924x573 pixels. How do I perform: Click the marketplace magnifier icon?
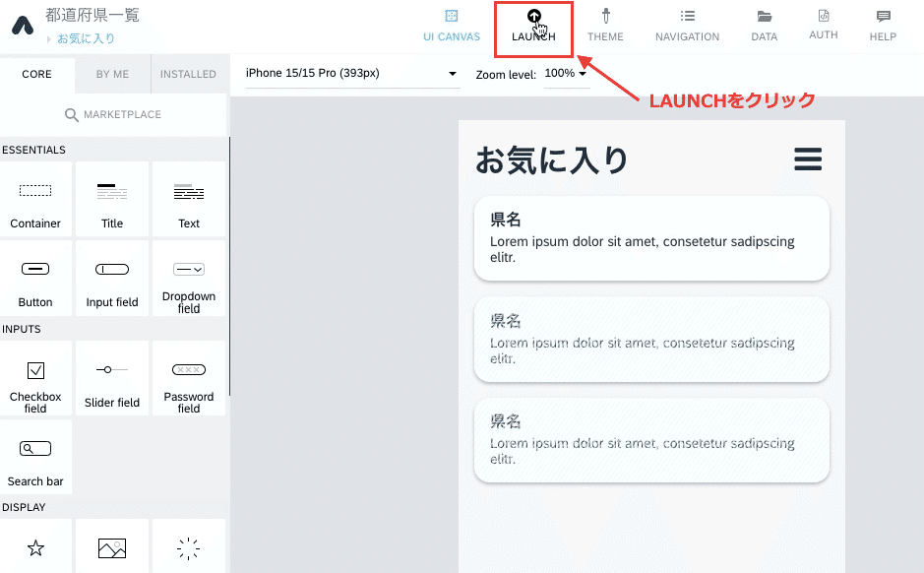[x=71, y=115]
